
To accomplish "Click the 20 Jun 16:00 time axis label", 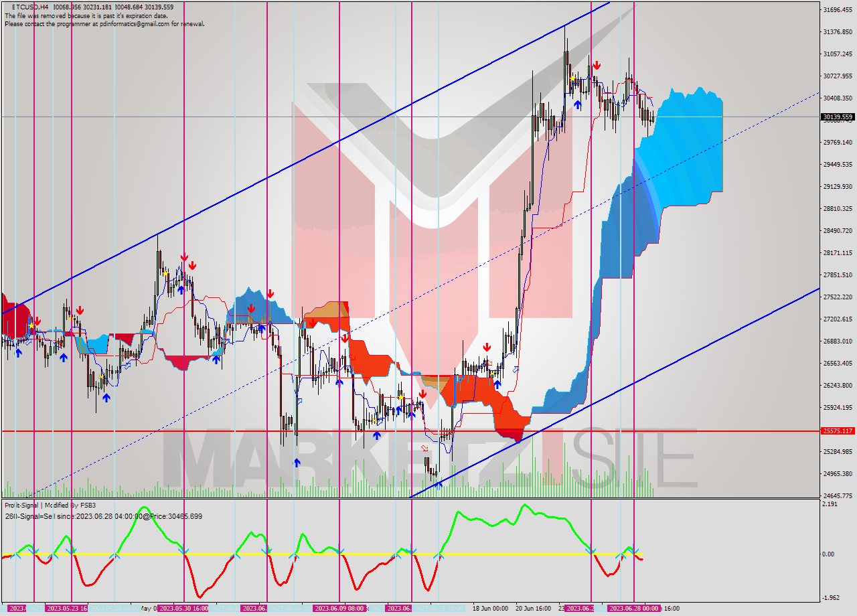I will pos(534,609).
